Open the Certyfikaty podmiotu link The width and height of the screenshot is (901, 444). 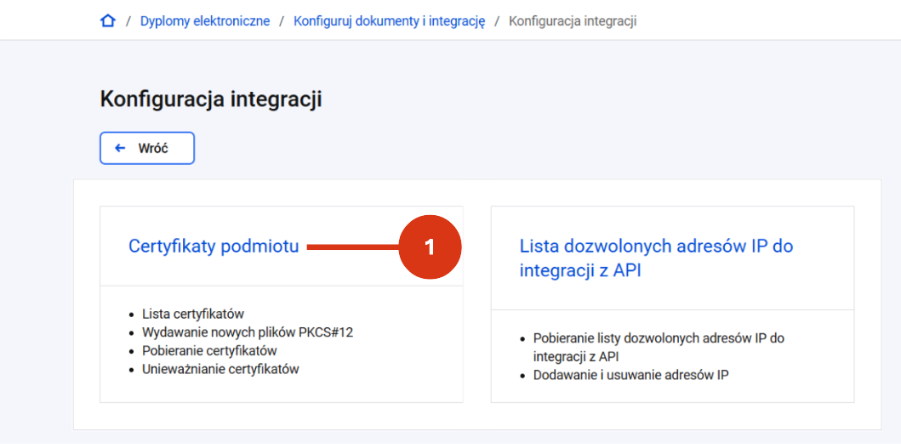[x=214, y=246]
